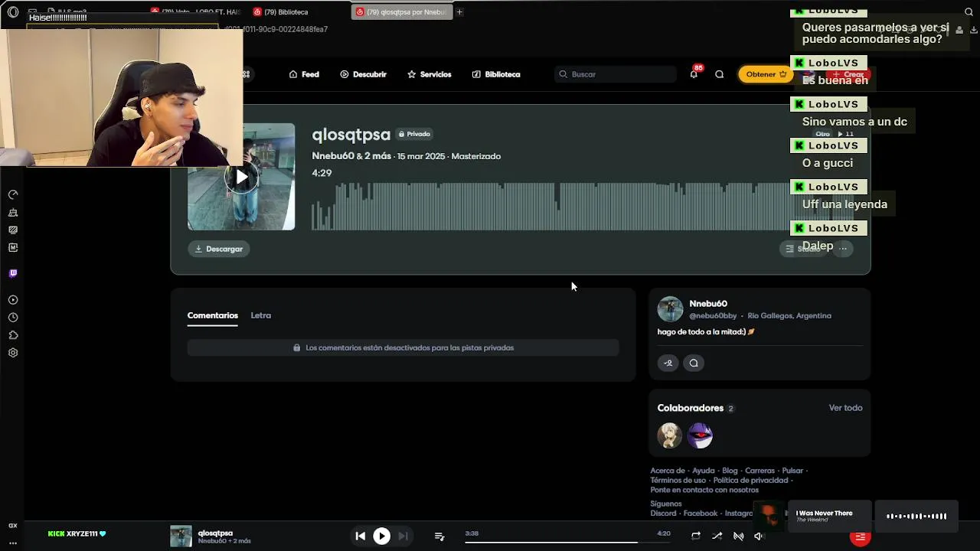The width and height of the screenshot is (980, 551).
Task: Open Twitch panel in the sidebar
Action: coord(13,273)
